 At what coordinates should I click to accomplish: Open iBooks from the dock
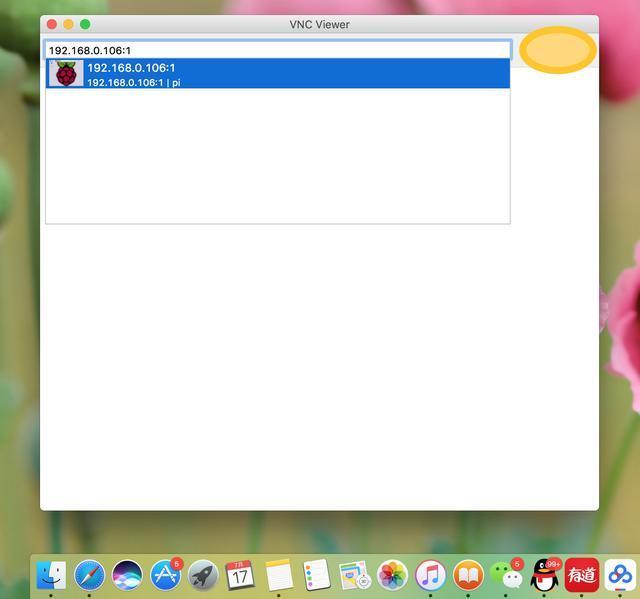468,575
